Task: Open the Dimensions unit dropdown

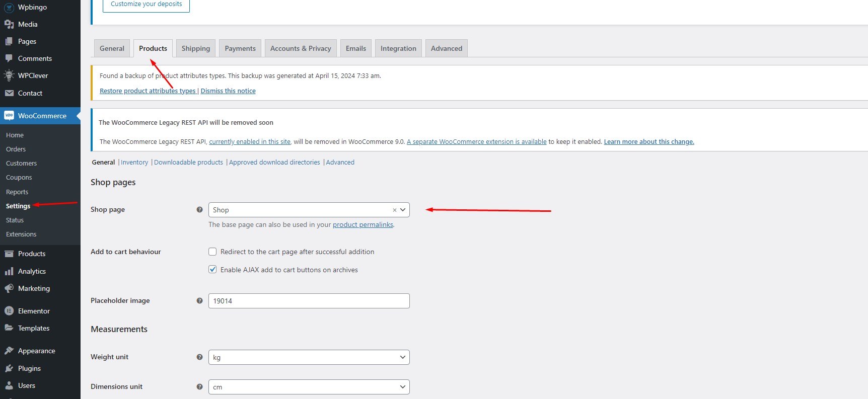Action: pos(309,387)
